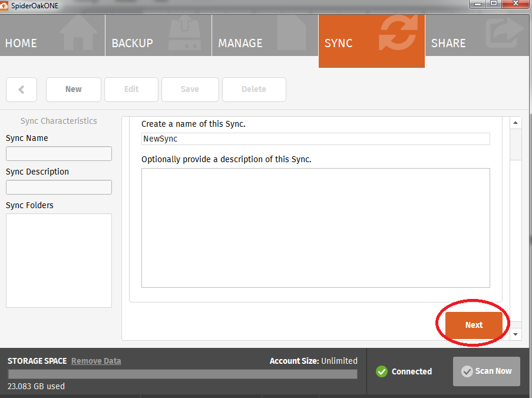Click the '23.083 GB used' text
The width and height of the screenshot is (532, 398).
pyautogui.click(x=36, y=386)
